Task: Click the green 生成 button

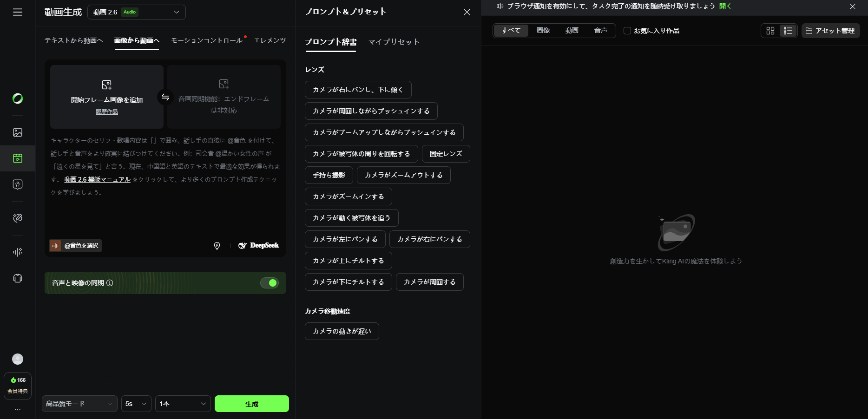Action: tap(251, 404)
